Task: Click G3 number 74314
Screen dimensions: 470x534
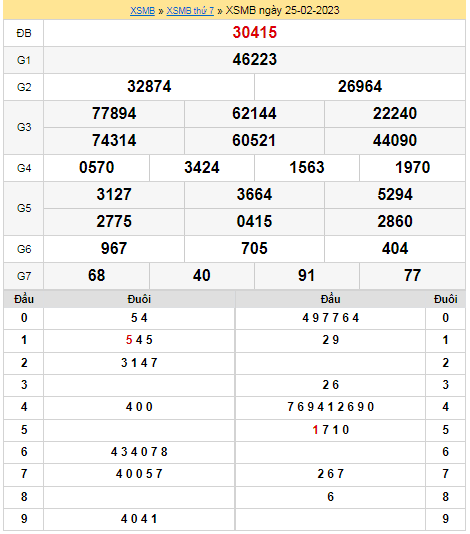Action: tap(114, 140)
